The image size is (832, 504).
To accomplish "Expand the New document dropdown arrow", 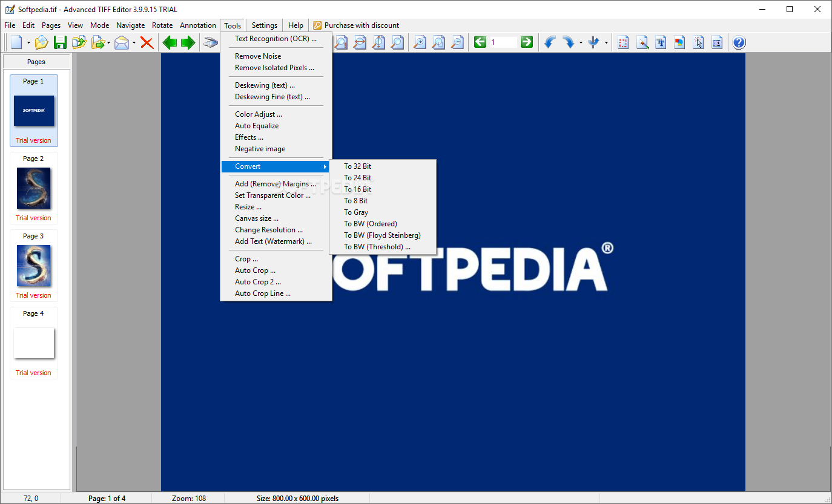I will (x=28, y=43).
